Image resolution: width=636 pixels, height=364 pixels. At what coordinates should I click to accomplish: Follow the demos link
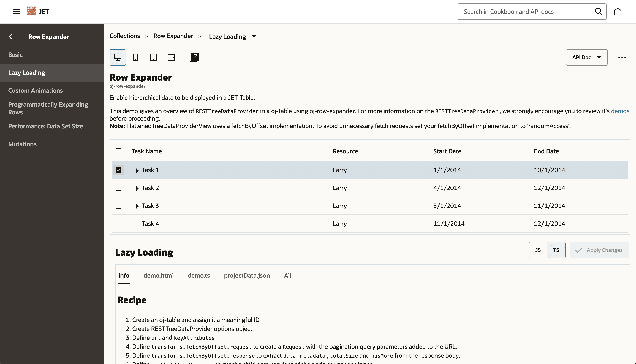[620, 111]
